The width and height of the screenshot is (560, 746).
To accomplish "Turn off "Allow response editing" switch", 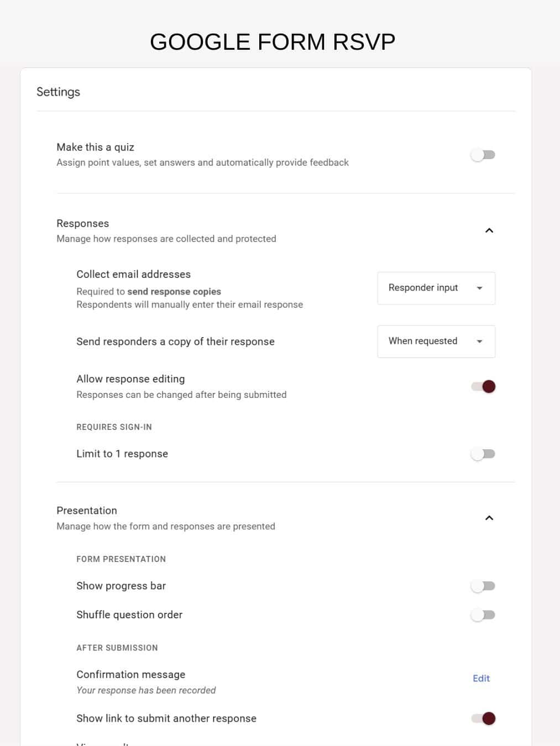I will coord(483,387).
